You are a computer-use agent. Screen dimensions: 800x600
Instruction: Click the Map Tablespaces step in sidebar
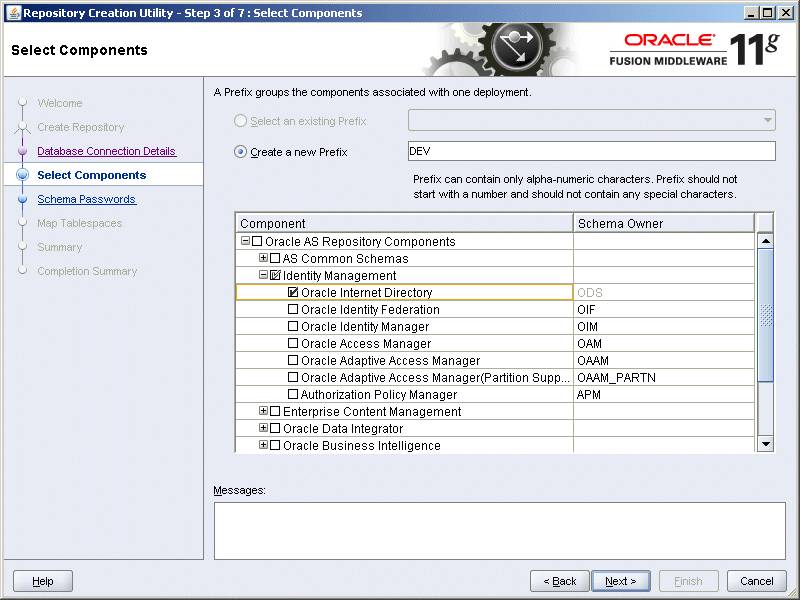(80, 223)
